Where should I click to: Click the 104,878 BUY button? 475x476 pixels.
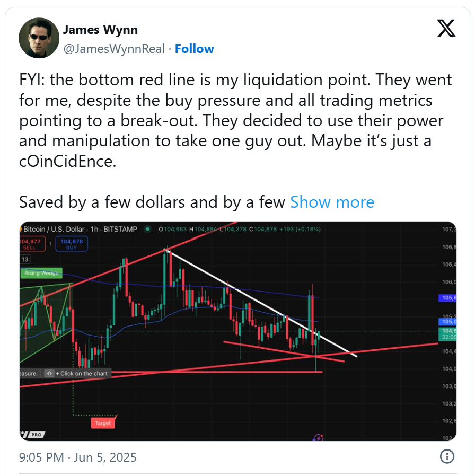(72, 244)
